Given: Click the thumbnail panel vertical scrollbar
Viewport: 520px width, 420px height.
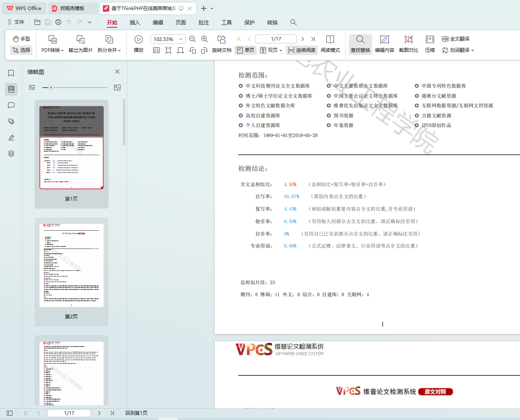Looking at the screenshot, I should 124,122.
